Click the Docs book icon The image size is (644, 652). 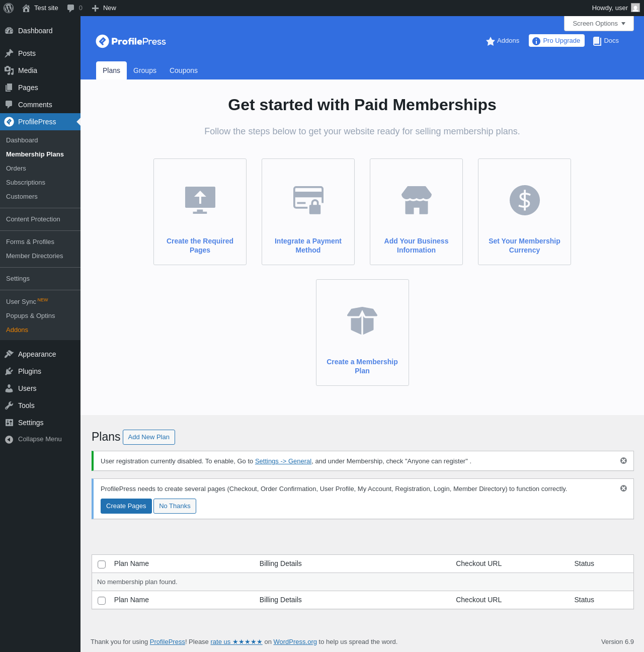597,41
